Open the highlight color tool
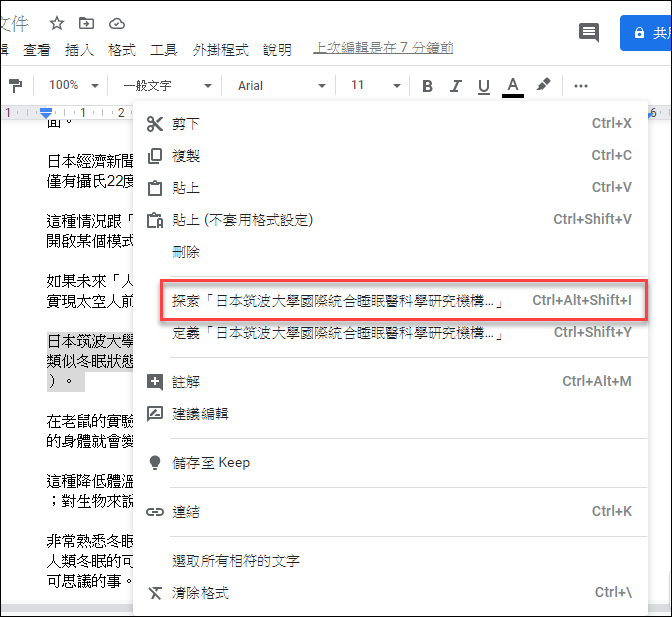 (543, 85)
